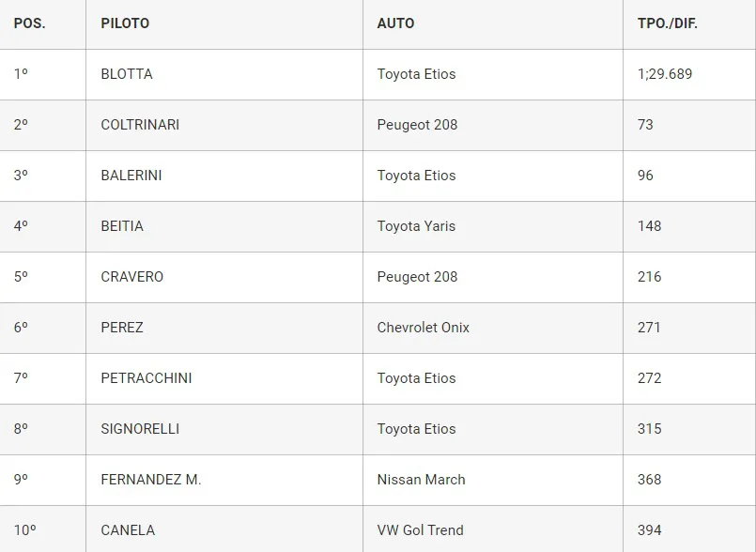Select the Nissan March car cell
The width and height of the screenshot is (756, 552).
(x=422, y=480)
